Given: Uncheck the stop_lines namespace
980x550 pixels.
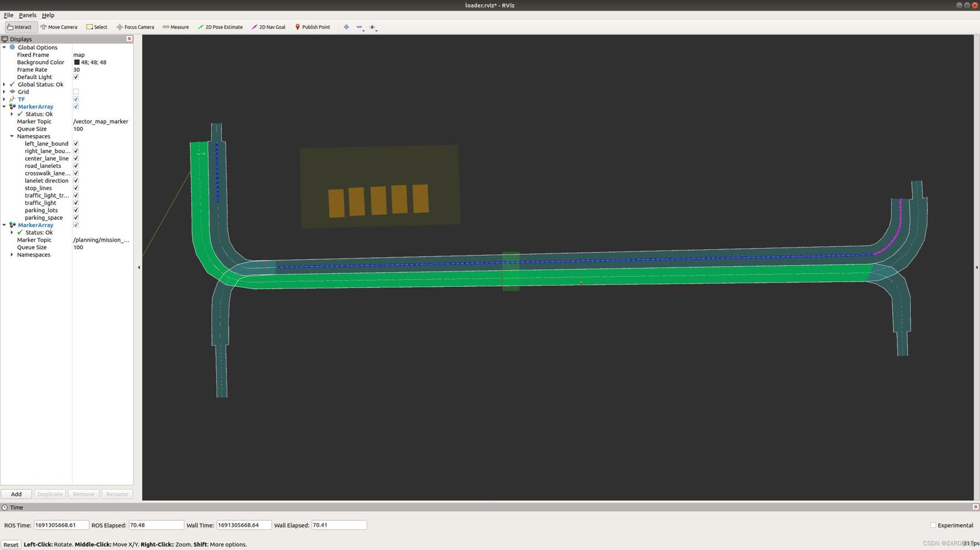Looking at the screenshot, I should (76, 188).
